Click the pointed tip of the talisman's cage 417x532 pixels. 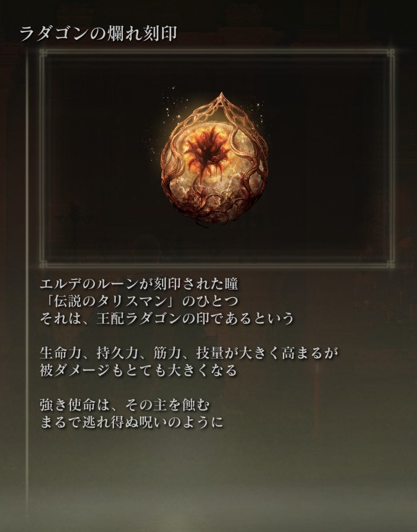pyautogui.click(x=222, y=97)
